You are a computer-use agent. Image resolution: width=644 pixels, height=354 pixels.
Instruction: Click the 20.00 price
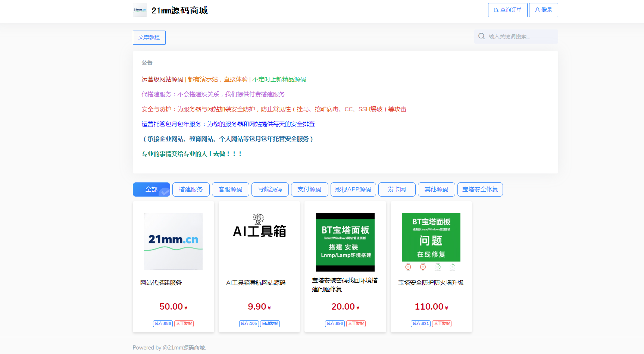345,307
